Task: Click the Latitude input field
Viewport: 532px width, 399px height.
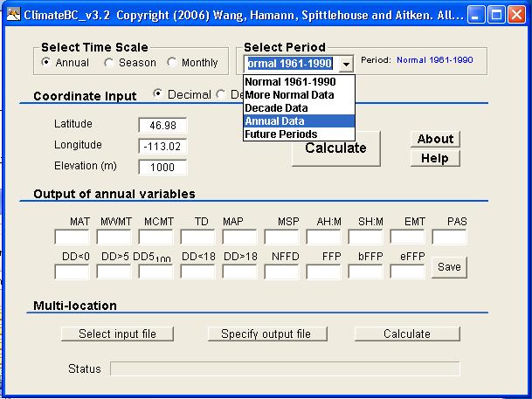Action: [x=162, y=125]
